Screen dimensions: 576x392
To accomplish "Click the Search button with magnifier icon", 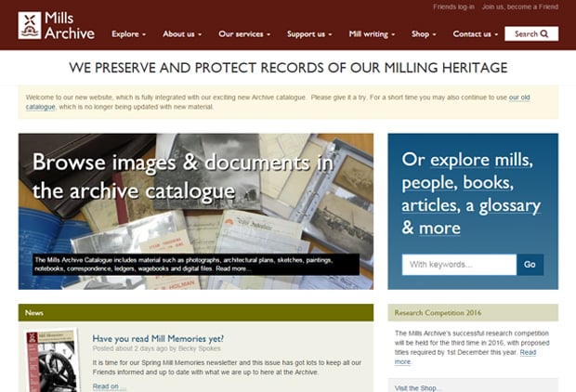I will tap(531, 33).
